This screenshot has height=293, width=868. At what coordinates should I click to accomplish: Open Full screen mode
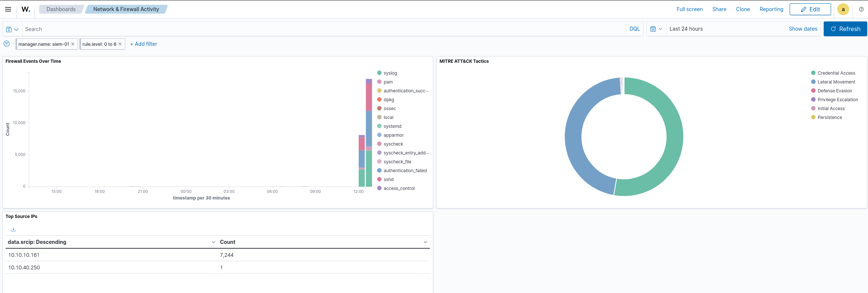690,9
